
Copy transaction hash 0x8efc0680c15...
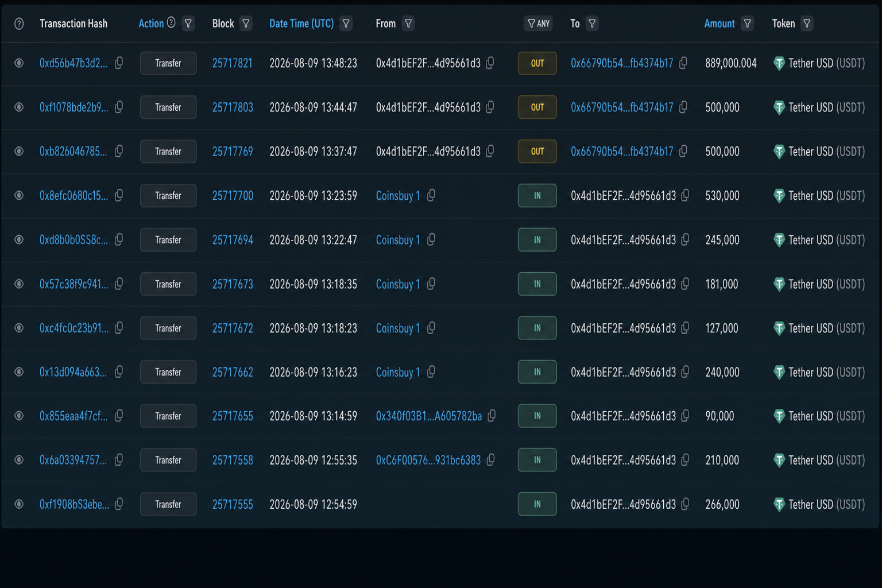pos(119,195)
